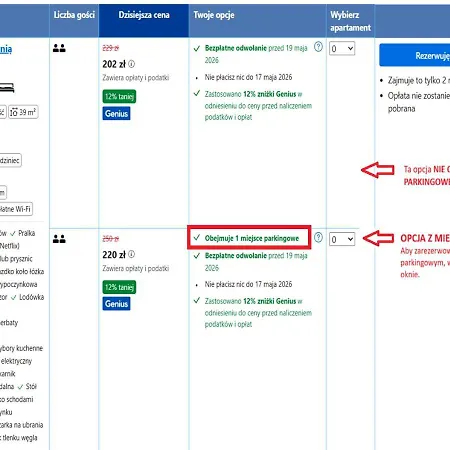Open apartment quantity dropdown for 220 zł option
The width and height of the screenshot is (450, 450).
[342, 239]
